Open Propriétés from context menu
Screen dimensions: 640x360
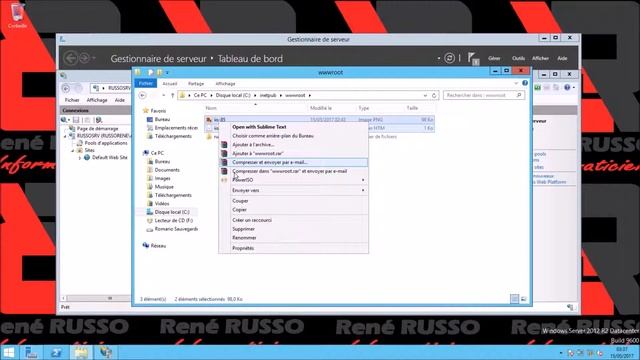294,248
